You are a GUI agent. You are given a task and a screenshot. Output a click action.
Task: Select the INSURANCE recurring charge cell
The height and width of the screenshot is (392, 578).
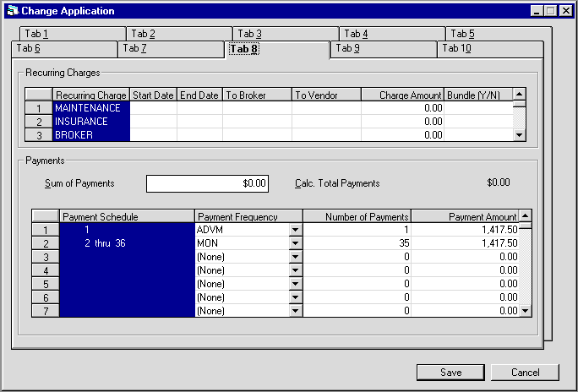click(x=91, y=122)
